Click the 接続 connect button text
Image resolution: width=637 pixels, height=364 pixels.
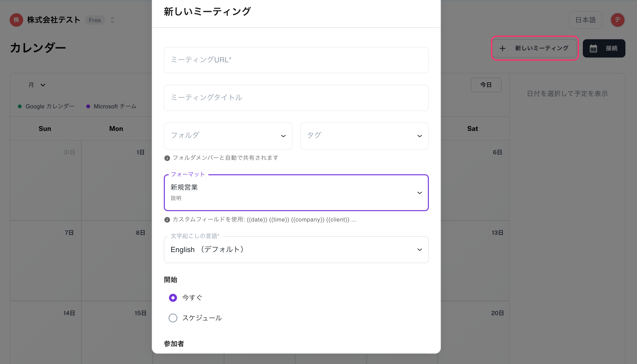[x=611, y=48]
